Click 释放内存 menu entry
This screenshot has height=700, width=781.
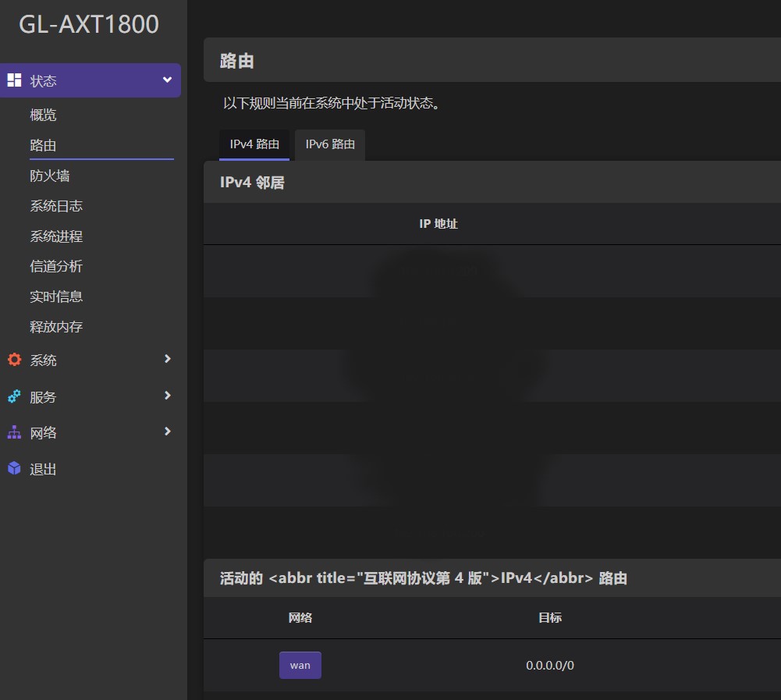[x=56, y=327]
